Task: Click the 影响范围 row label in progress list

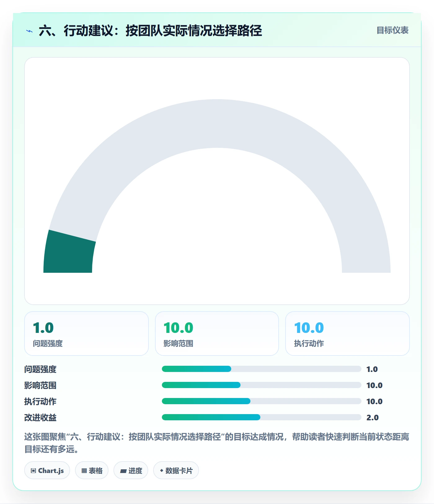Action: (40, 385)
